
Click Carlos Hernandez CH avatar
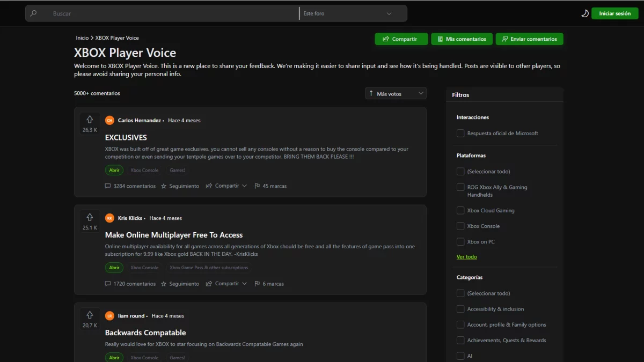click(109, 120)
